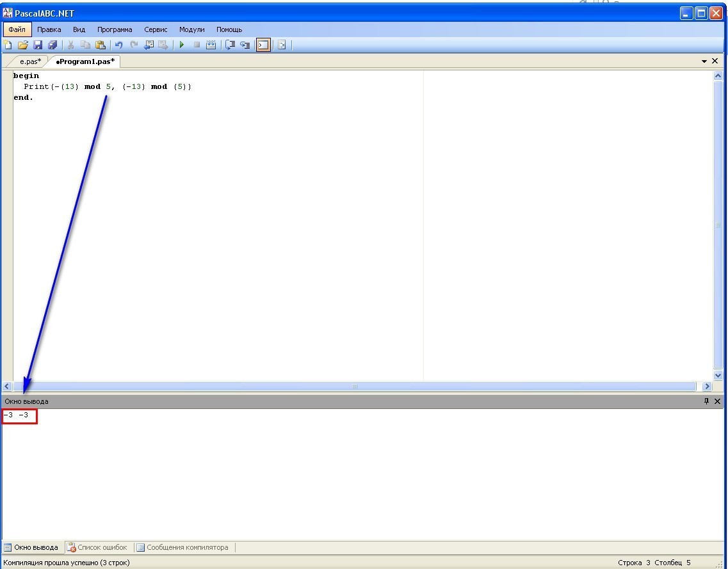Create a new file with toolbar icon

pos(8,45)
